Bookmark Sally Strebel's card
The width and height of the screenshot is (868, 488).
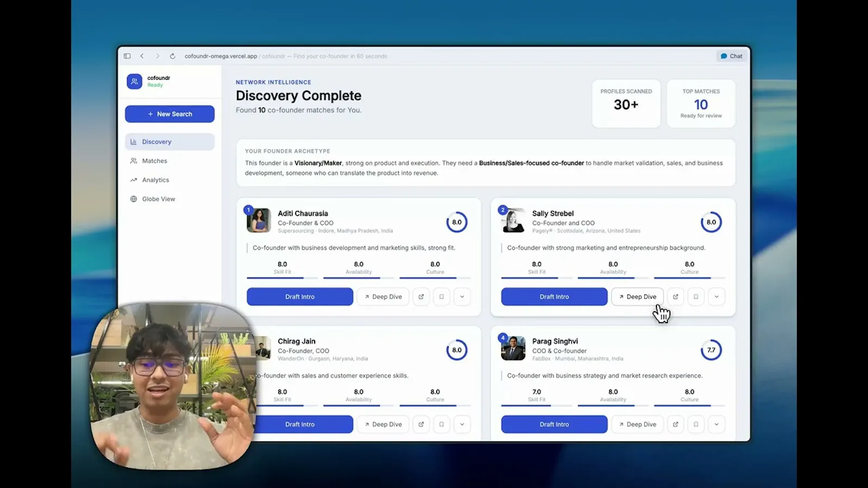696,297
